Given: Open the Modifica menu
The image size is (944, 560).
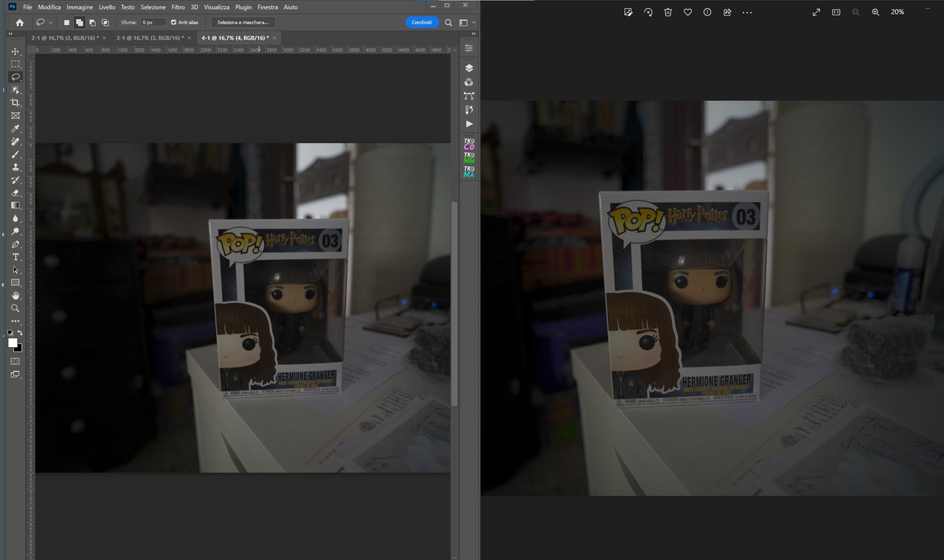Looking at the screenshot, I should tap(49, 7).
